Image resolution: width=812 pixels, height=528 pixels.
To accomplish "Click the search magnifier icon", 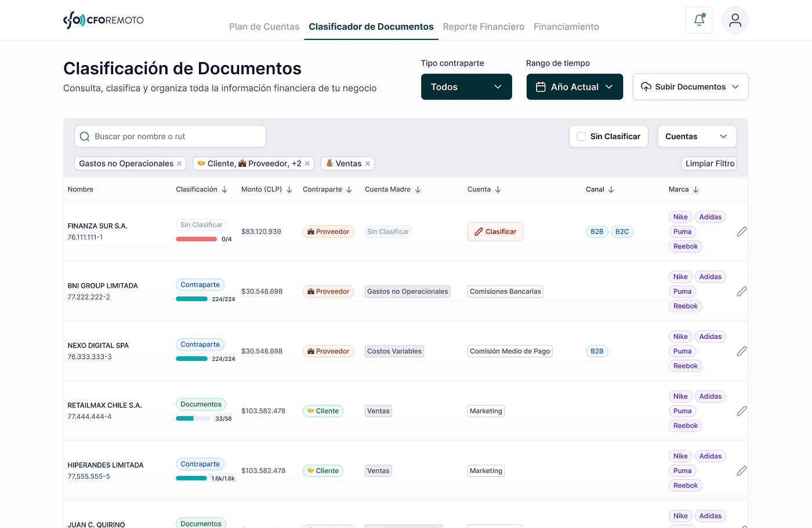I will [85, 136].
